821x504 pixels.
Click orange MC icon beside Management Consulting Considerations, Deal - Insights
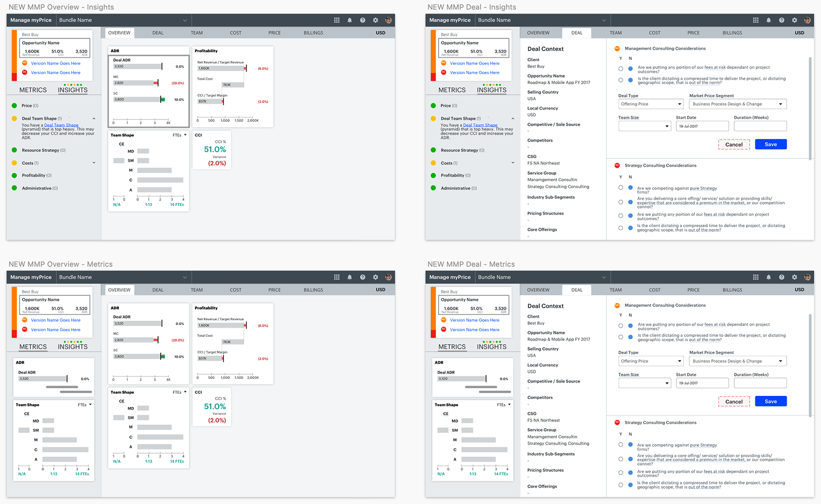tap(617, 48)
